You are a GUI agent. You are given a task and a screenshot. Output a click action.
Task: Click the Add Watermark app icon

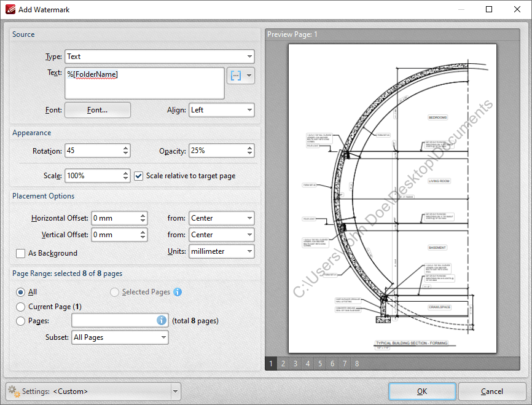pyautogui.click(x=10, y=9)
